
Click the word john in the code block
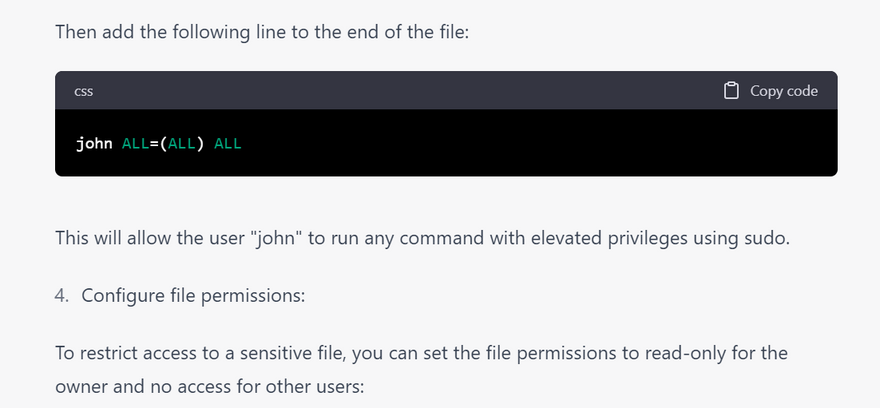94,143
